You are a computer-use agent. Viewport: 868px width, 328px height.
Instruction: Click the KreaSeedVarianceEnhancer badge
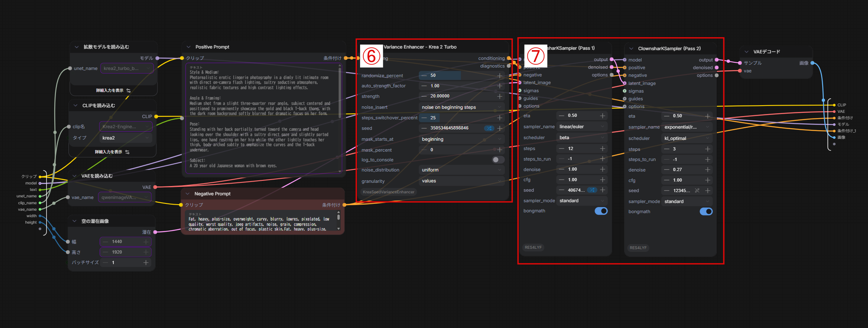pos(388,192)
